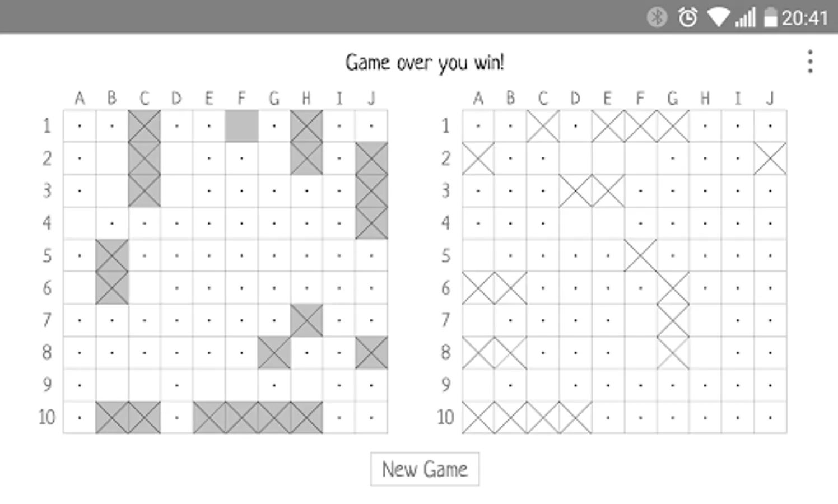Click the alarm clock status icon
This screenshot has width=838, height=504.
[687, 17]
